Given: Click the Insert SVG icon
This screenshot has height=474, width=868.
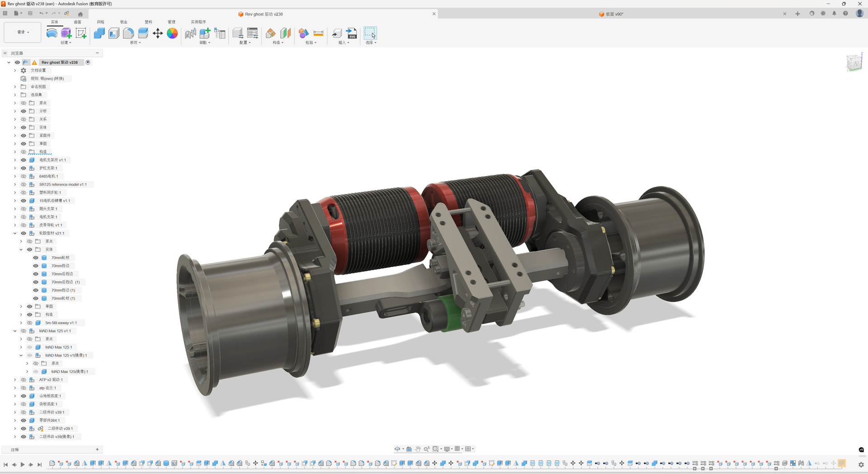Looking at the screenshot, I should [351, 33].
